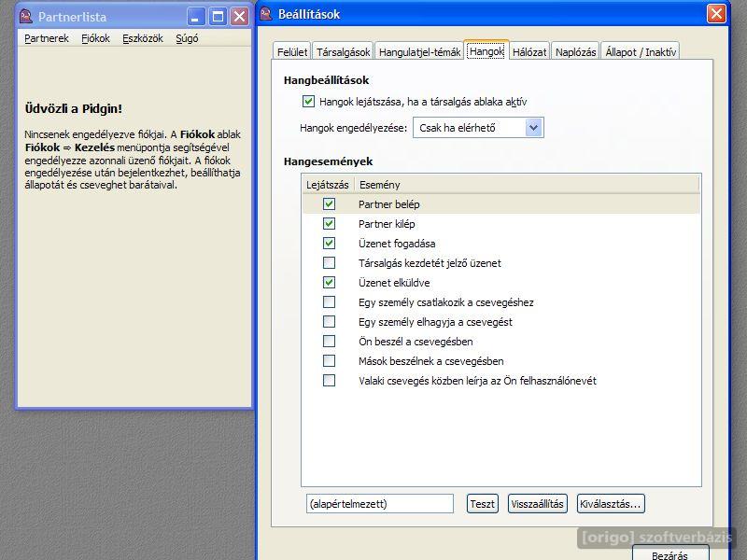
Task: Switch to the Hangulatjel-témák tab
Action: click(x=419, y=52)
